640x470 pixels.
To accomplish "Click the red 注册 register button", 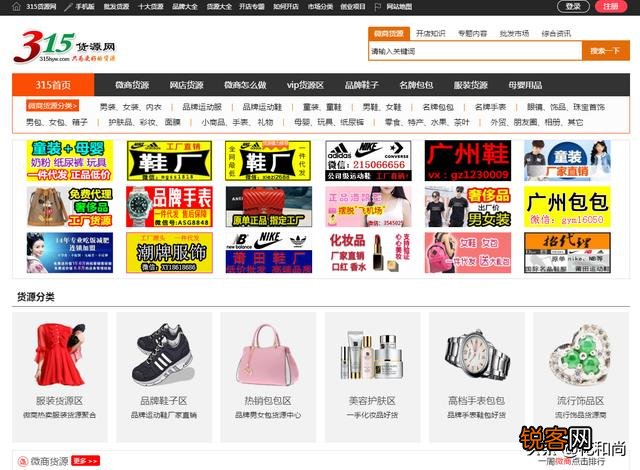I will (x=611, y=7).
